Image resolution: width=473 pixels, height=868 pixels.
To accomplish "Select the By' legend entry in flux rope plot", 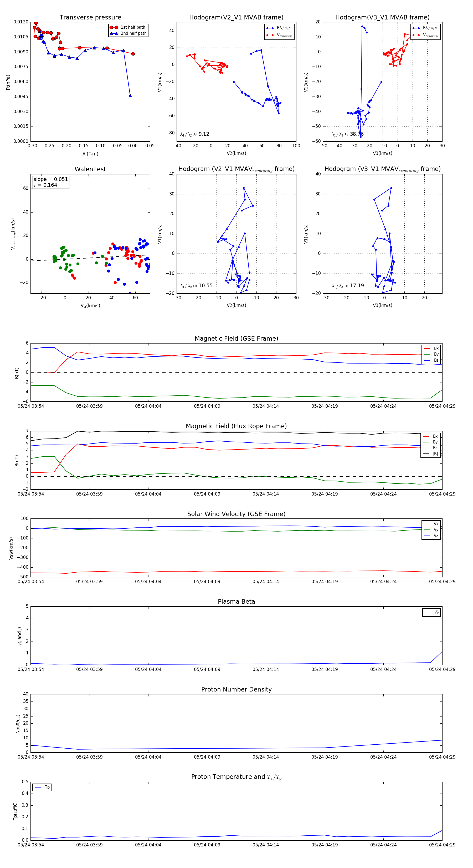I will (x=431, y=442).
